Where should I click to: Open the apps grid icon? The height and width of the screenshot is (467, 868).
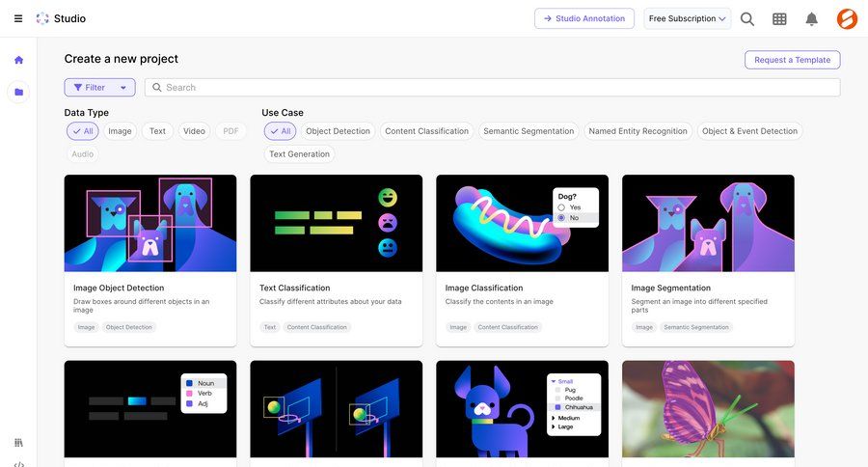point(779,19)
